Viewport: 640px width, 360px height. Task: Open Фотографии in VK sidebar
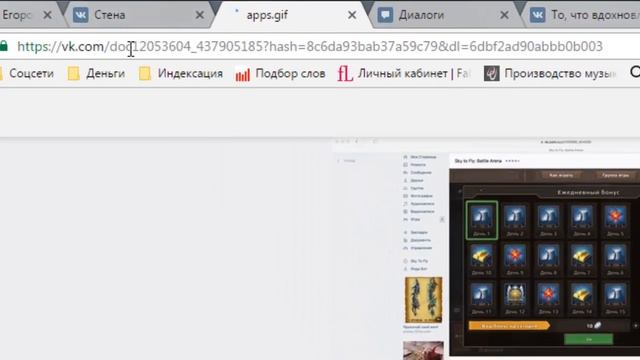(418, 196)
